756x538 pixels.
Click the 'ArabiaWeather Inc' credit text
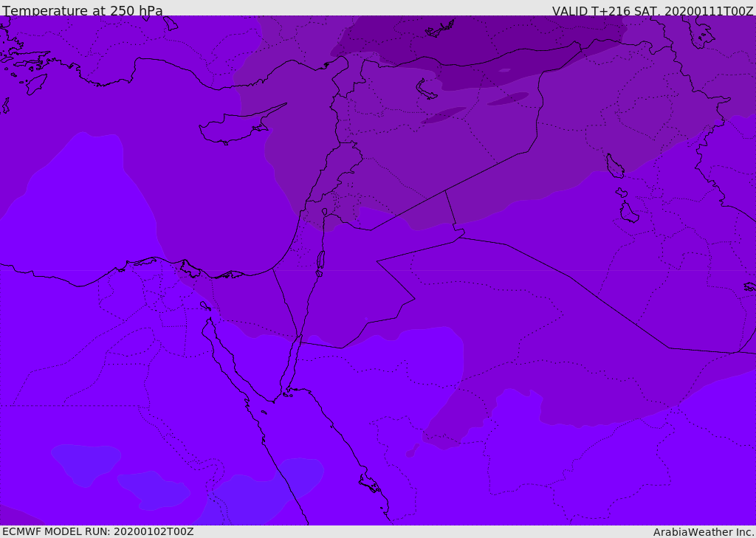click(x=703, y=532)
